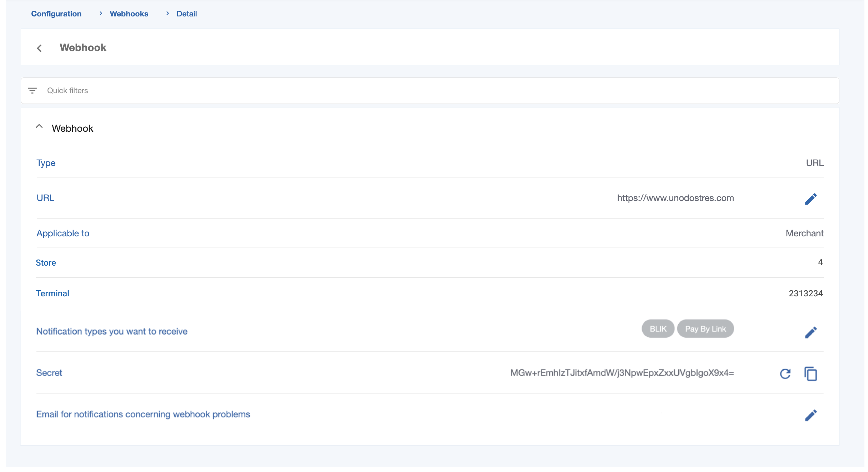Open Configuration breadcrumb link
This screenshot has width=868, height=472.
point(56,14)
